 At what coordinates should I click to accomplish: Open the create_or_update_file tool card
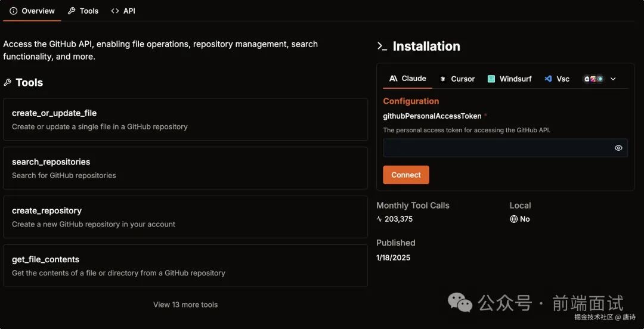click(x=185, y=119)
